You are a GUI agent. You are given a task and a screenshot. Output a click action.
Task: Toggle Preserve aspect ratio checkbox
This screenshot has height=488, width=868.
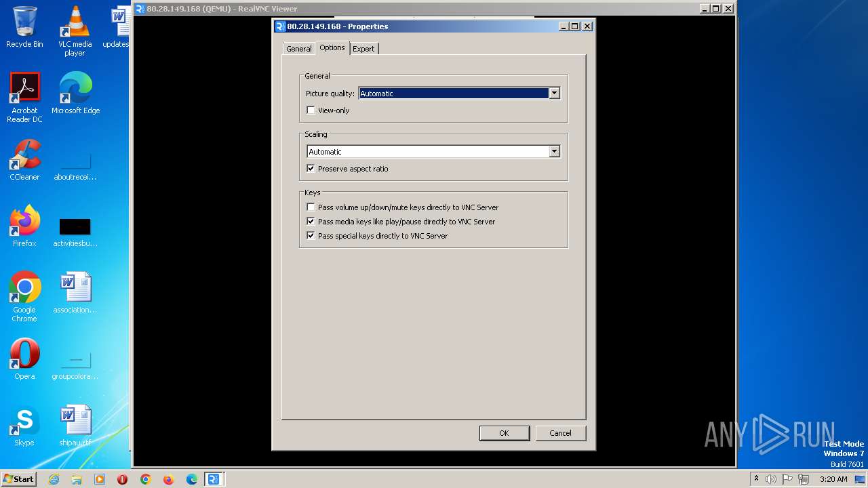click(311, 169)
